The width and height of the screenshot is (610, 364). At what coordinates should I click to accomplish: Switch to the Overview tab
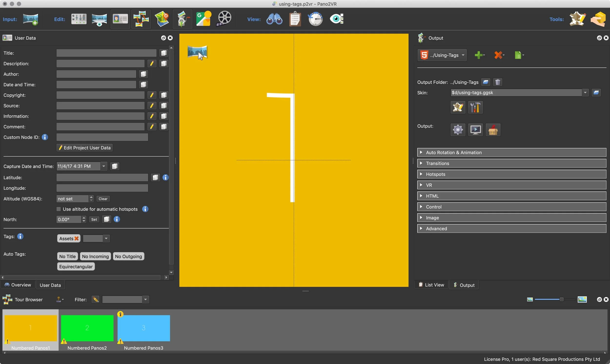(x=18, y=285)
